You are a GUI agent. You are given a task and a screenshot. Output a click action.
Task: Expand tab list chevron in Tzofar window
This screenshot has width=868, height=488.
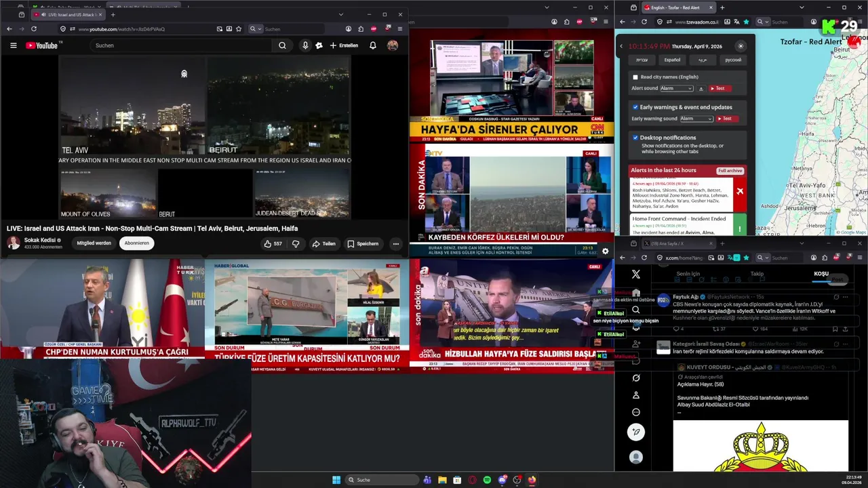pyautogui.click(x=802, y=7)
